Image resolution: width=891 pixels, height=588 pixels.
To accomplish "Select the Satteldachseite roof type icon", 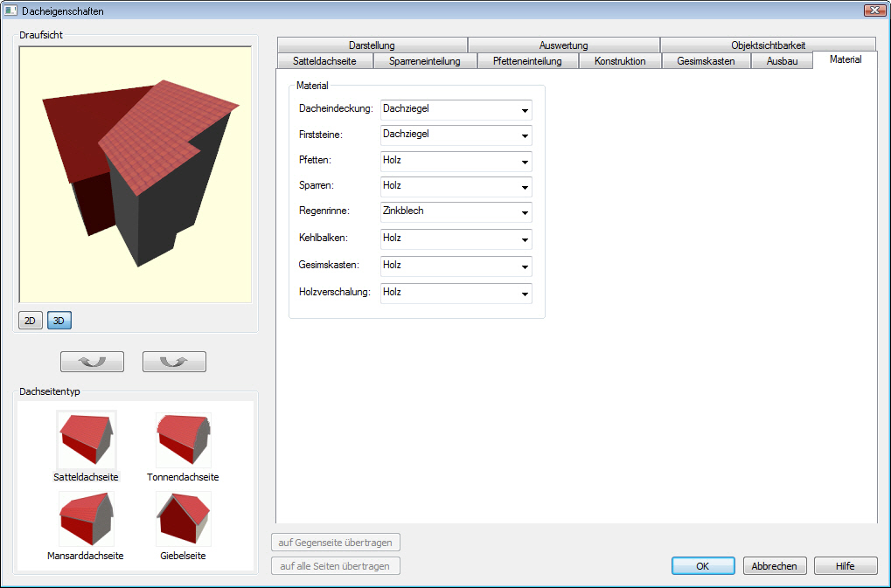I will pos(87,440).
